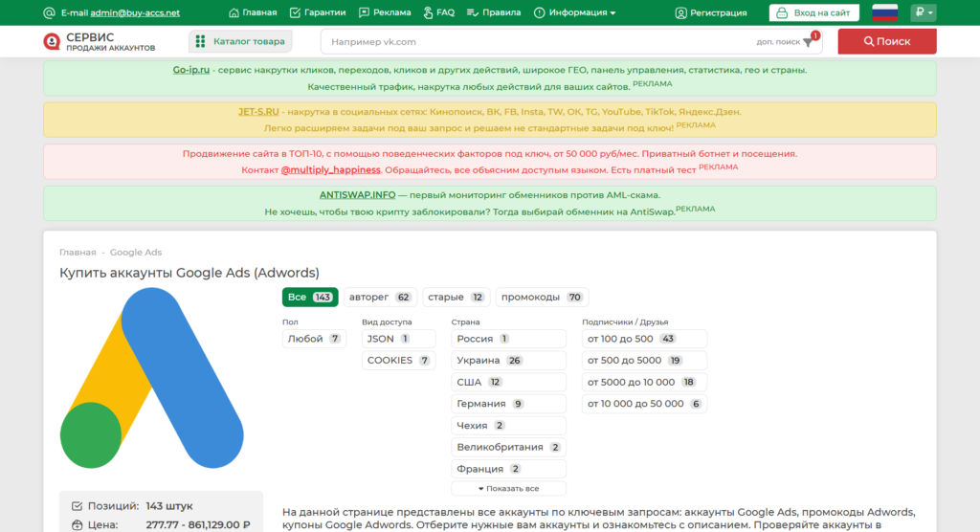Viewport: 980px width, 532px height.
Task: Filter by gender Любой 7
Action: [x=314, y=339]
